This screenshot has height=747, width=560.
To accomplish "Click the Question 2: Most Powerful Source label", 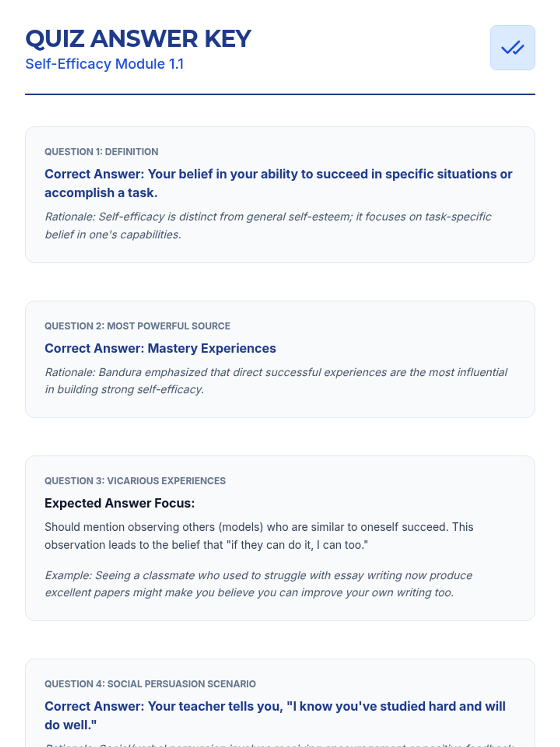I will [x=137, y=326].
